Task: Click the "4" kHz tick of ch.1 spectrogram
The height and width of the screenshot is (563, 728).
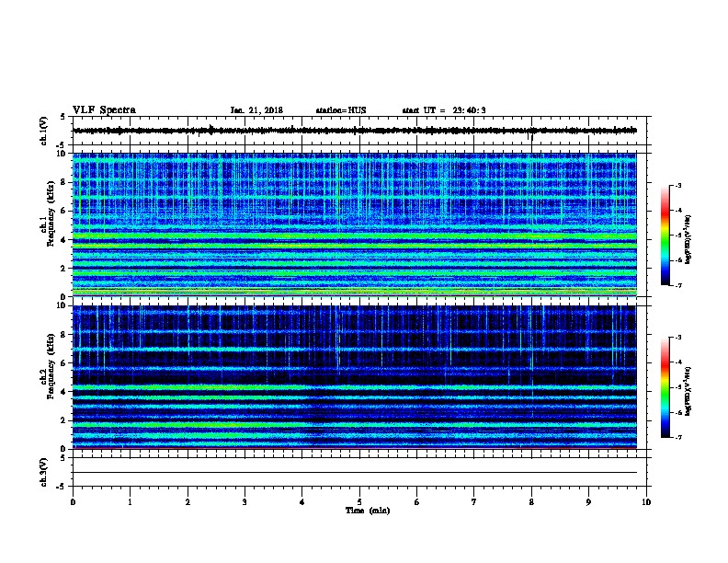Action: 64,240
